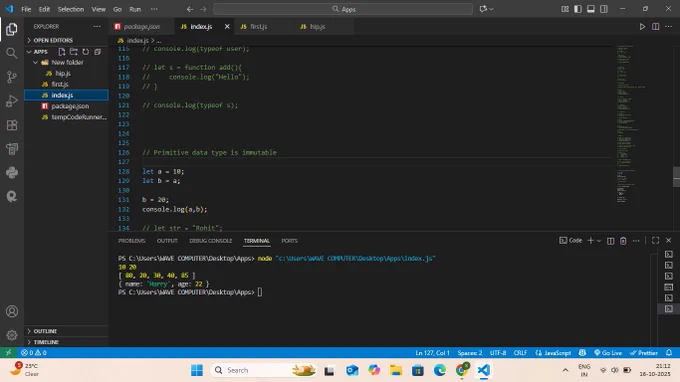Open notifications bell in status bar
The height and width of the screenshot is (382, 680).
coord(669,353)
